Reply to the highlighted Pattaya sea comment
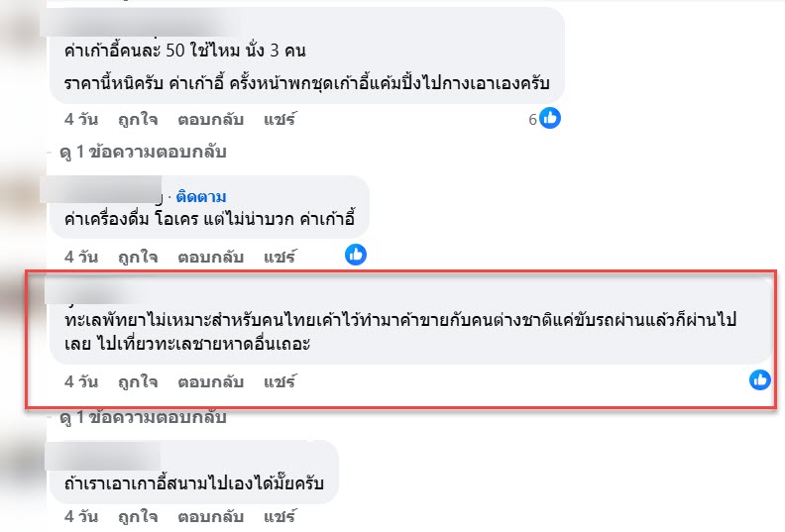 coord(211,381)
